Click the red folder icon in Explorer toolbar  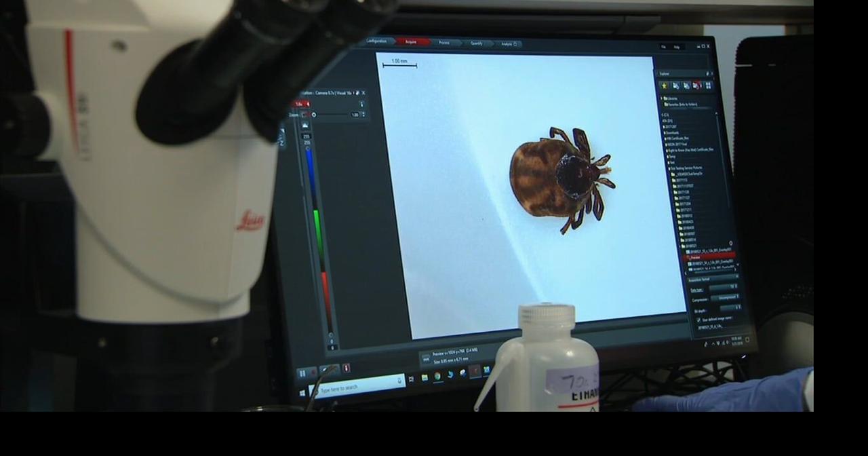click(697, 85)
